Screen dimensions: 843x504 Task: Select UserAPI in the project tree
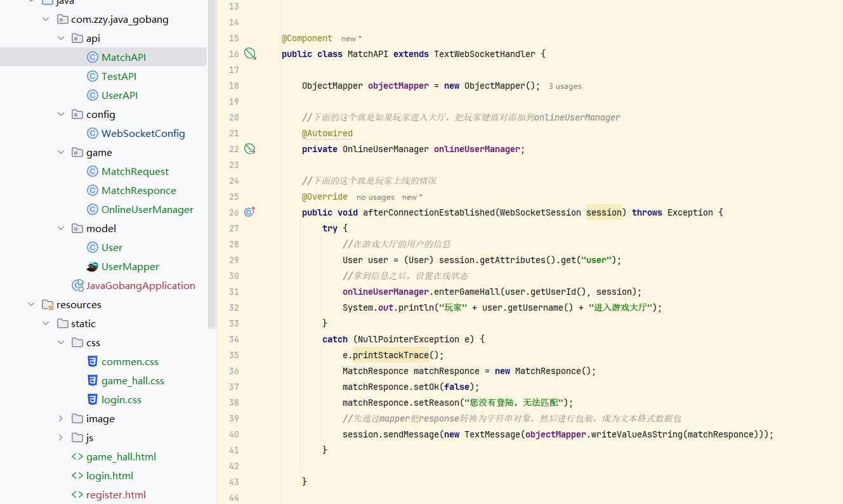coord(120,95)
